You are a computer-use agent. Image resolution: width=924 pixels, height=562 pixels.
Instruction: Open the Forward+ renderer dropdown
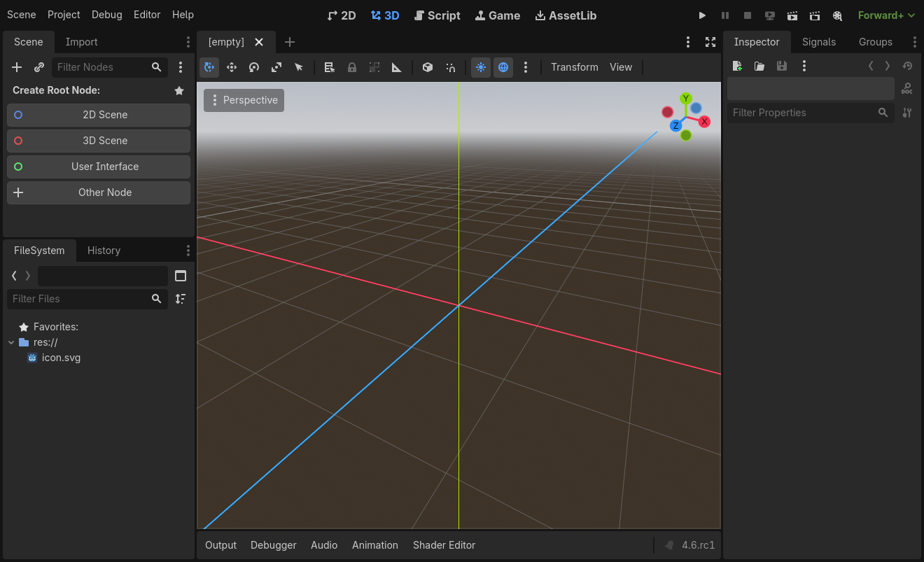pos(886,14)
